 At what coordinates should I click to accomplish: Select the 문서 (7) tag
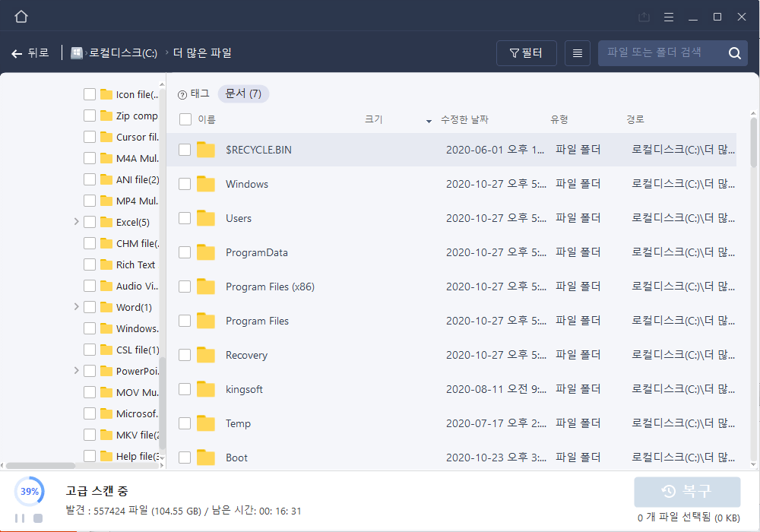pyautogui.click(x=243, y=94)
